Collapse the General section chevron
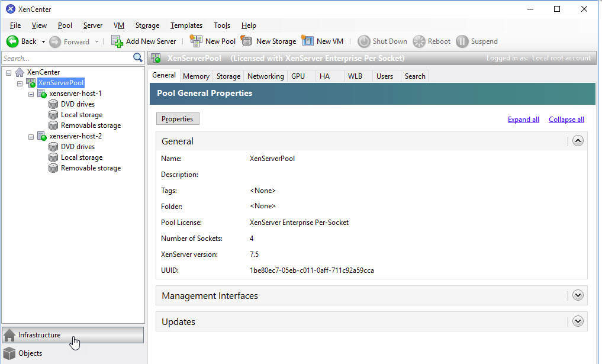The width and height of the screenshot is (602, 364). 578,141
